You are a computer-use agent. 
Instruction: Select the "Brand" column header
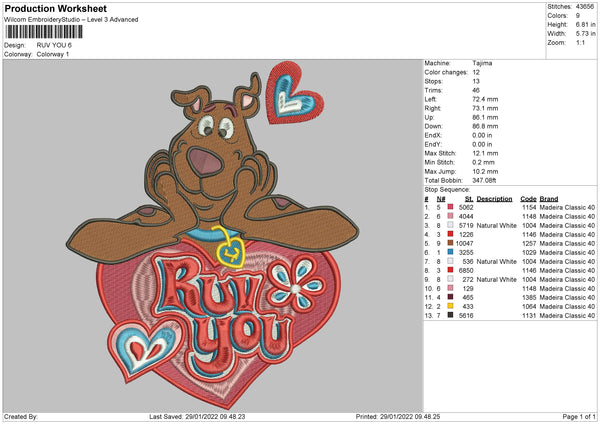pyautogui.click(x=549, y=199)
